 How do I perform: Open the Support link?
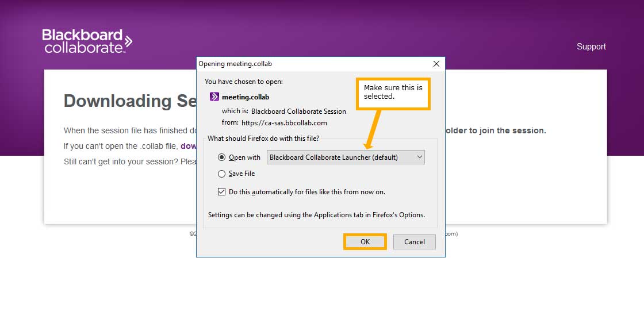[x=591, y=47]
